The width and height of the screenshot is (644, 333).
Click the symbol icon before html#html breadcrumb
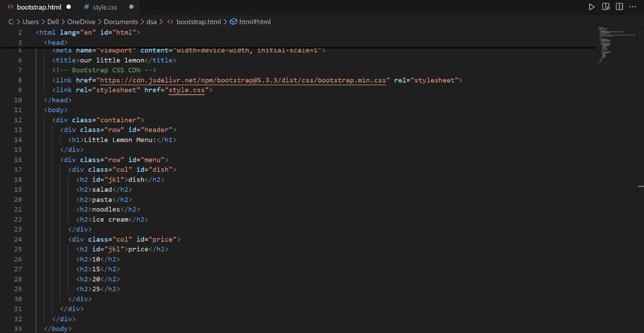click(x=233, y=22)
